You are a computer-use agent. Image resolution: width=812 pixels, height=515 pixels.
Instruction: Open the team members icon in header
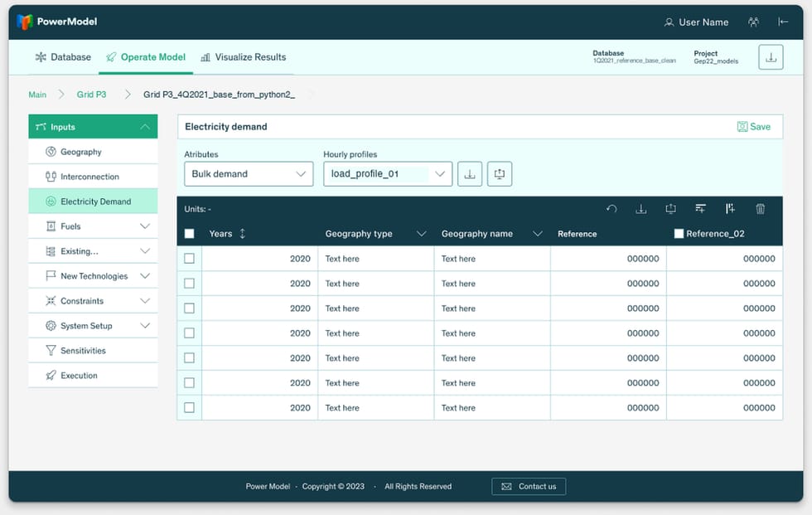click(x=753, y=22)
